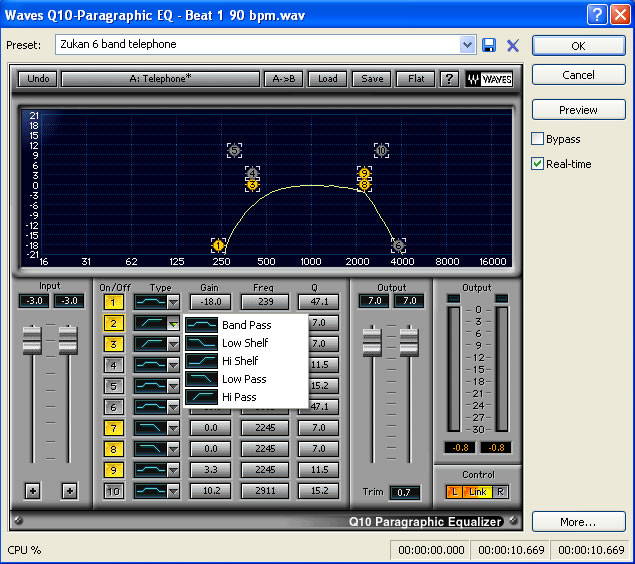Viewport: 635px width, 564px height.
Task: Open the Preset dropdown list
Action: click(467, 45)
